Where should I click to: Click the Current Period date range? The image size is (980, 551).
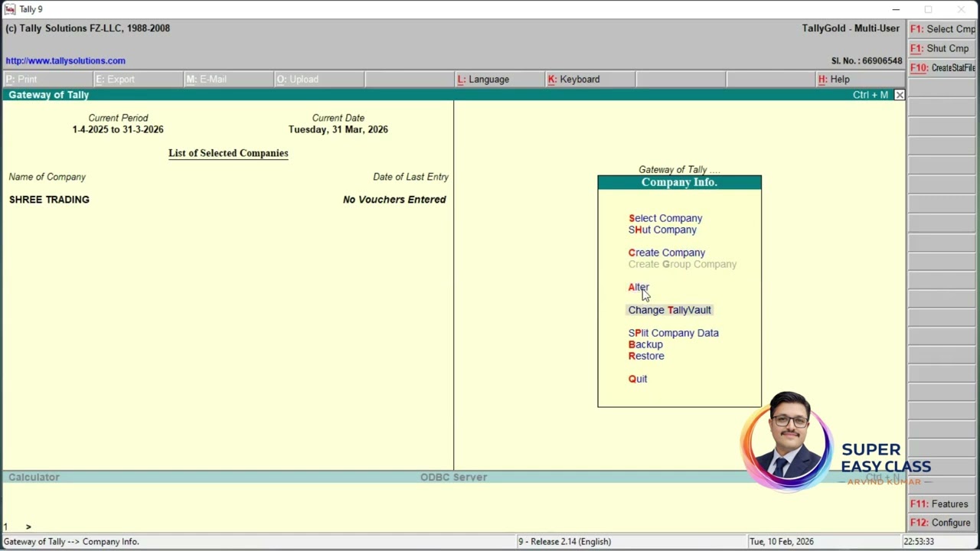118,129
